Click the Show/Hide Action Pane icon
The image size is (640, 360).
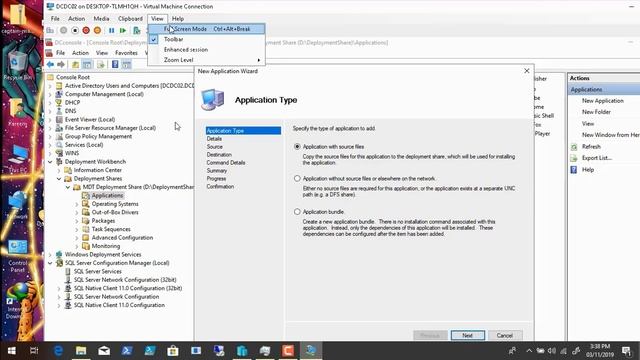click(127, 64)
